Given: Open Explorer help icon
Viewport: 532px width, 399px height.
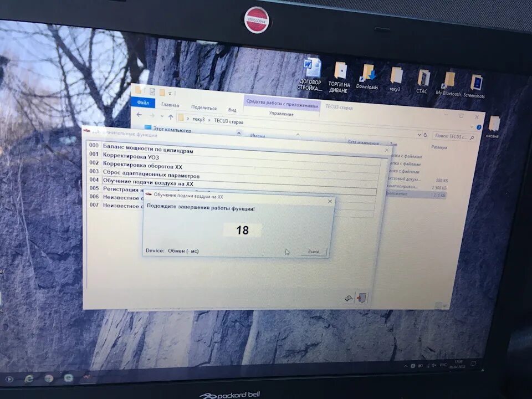Looking at the screenshot, I should click(478, 127).
